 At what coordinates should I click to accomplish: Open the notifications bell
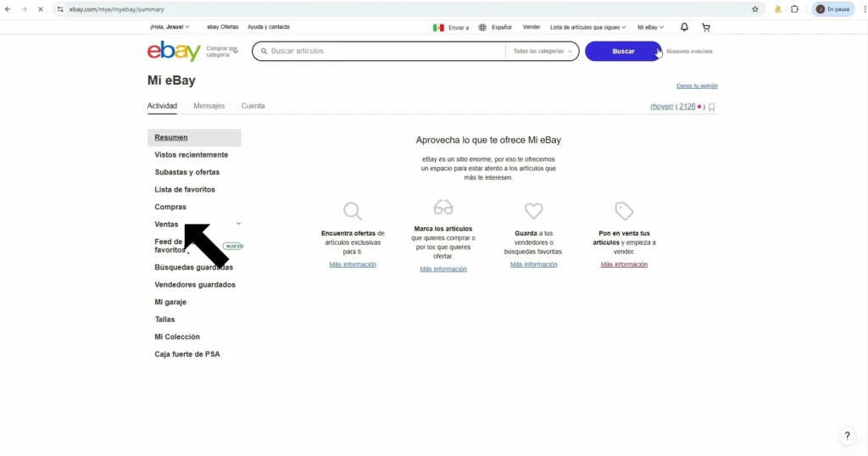[x=684, y=27]
